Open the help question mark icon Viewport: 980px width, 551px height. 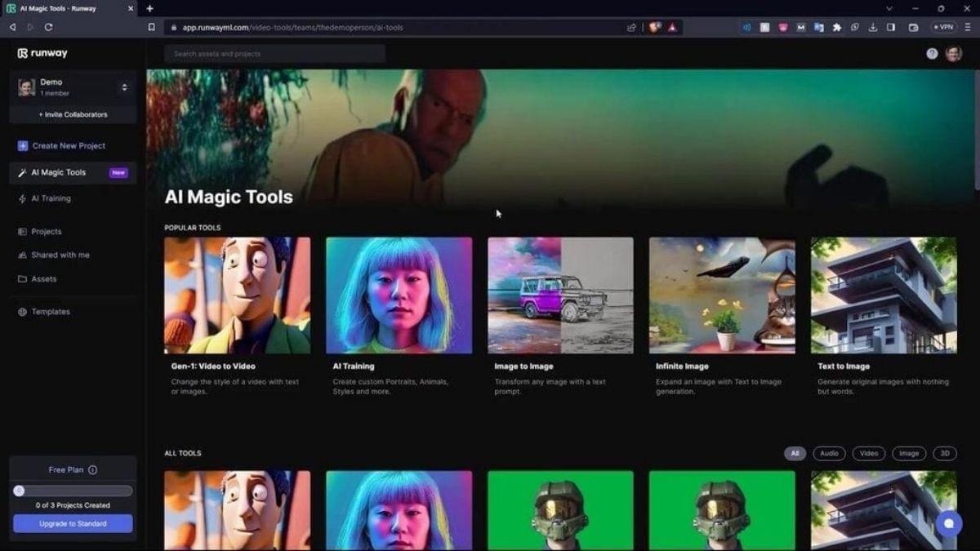(932, 54)
